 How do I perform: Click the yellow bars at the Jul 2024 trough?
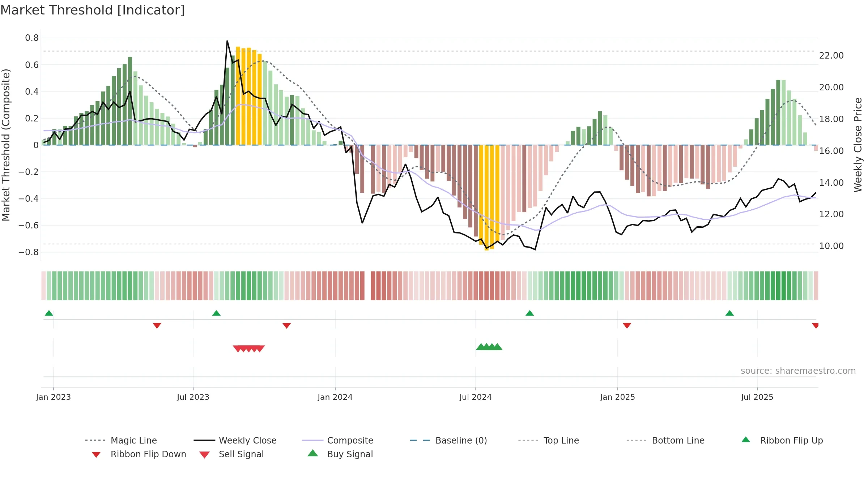click(489, 197)
